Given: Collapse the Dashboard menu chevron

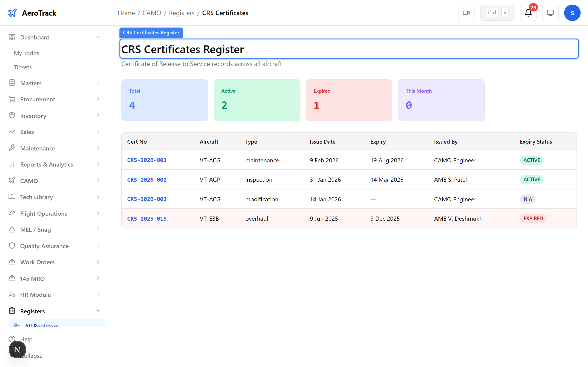Looking at the screenshot, I should pos(98,37).
